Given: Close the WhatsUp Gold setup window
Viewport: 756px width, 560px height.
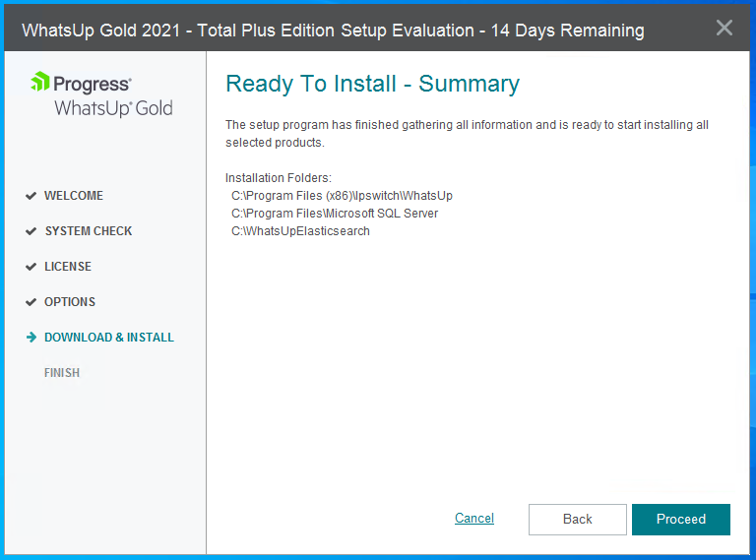Looking at the screenshot, I should [724, 28].
